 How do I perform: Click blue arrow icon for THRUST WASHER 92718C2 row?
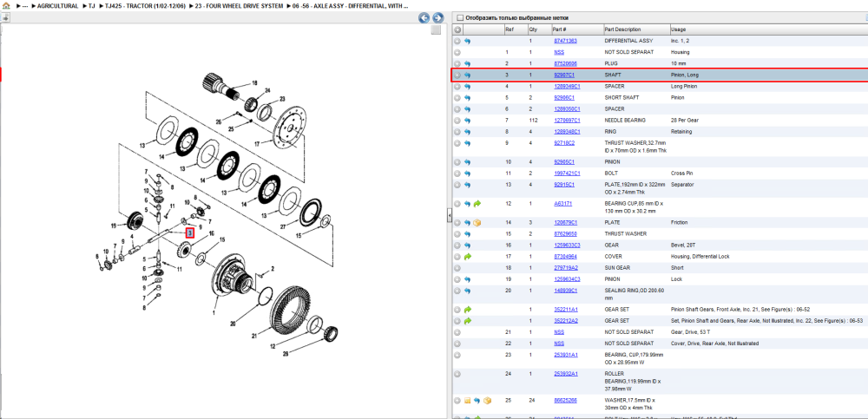(467, 143)
